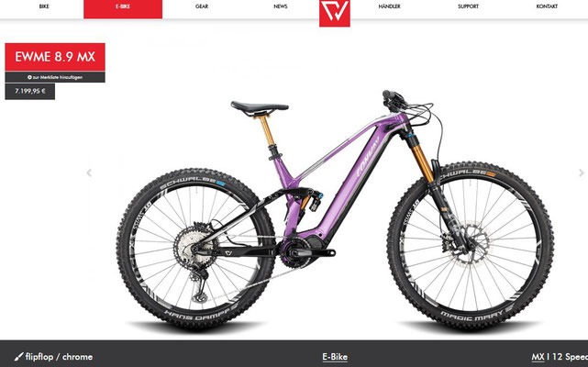Follow the MX link in the bottom bar
The image size is (588, 367).
coord(538,357)
